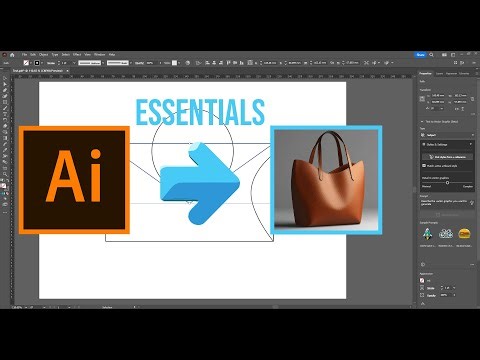Select the monsters sample prompt thumbnail
Screen dimensions: 480x360
[446, 234]
